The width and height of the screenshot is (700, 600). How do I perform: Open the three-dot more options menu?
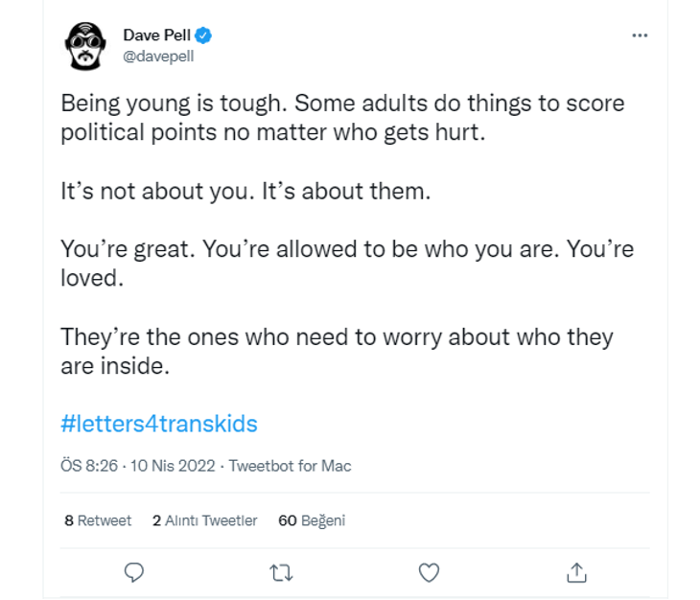[x=640, y=35]
